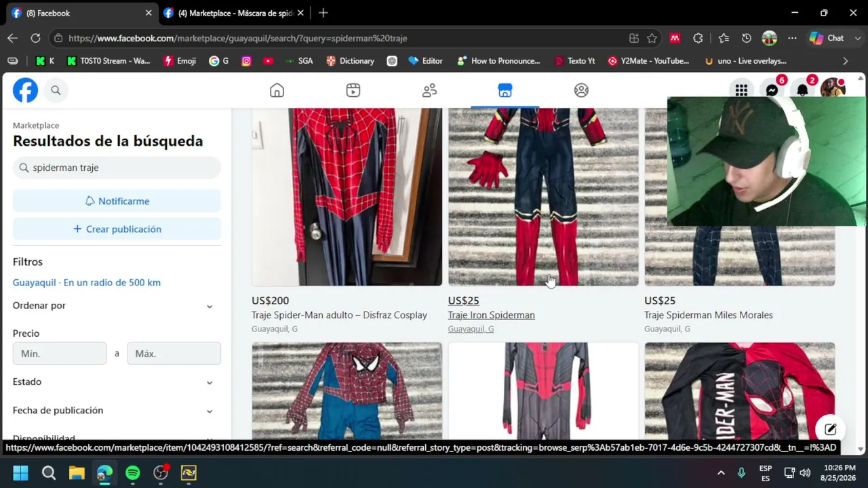Show more bookmarks with the overflow chevron

845,61
